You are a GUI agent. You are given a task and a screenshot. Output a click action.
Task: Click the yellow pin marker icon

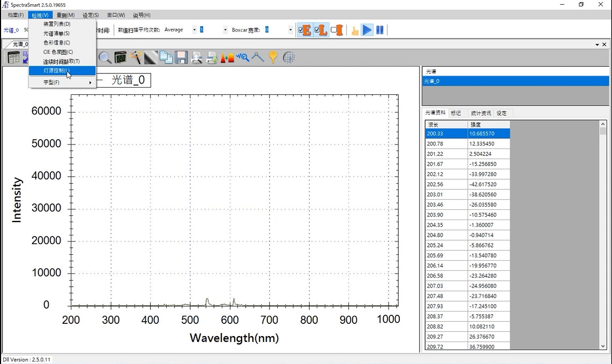click(x=273, y=58)
